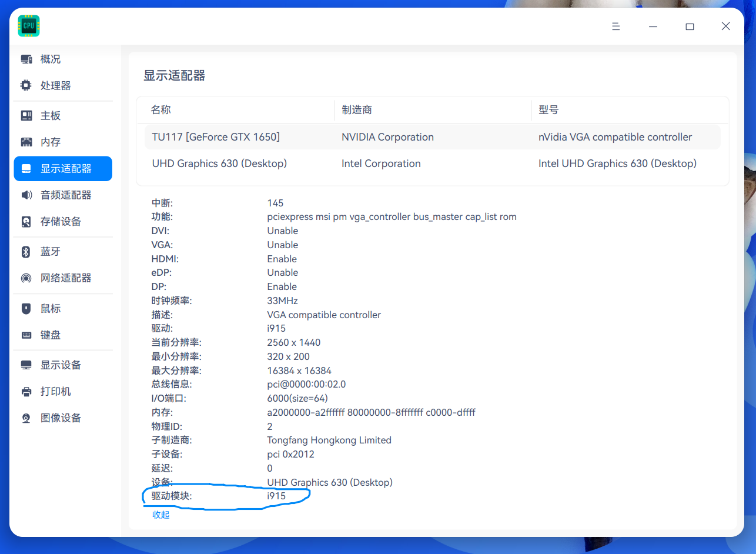Click the I/O端口 value 6000(size=64)
This screenshot has height=554, width=756.
tap(297, 398)
